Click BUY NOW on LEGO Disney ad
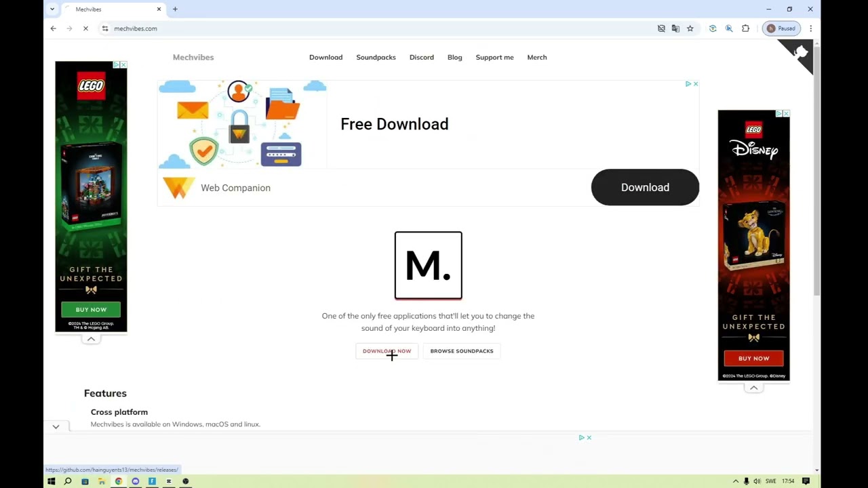This screenshot has width=868, height=488. tap(753, 358)
